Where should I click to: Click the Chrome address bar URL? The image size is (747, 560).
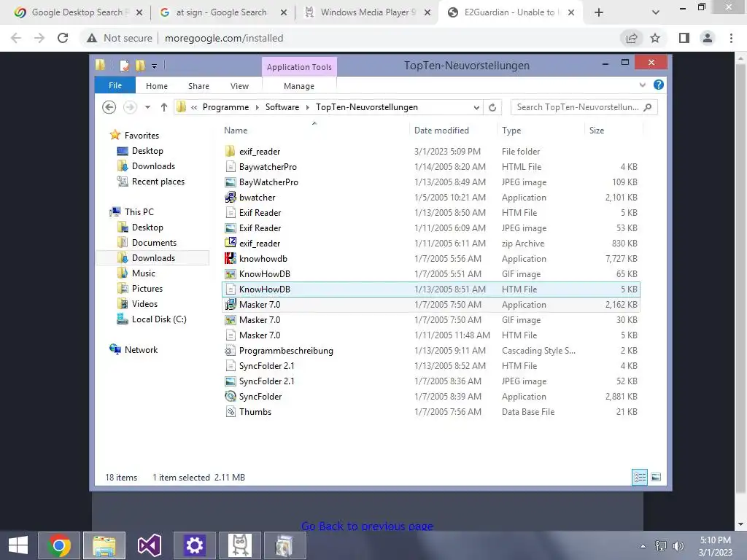(224, 38)
